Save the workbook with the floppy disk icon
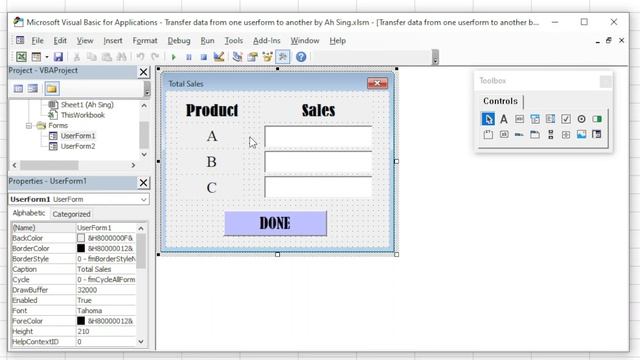 tap(58, 57)
